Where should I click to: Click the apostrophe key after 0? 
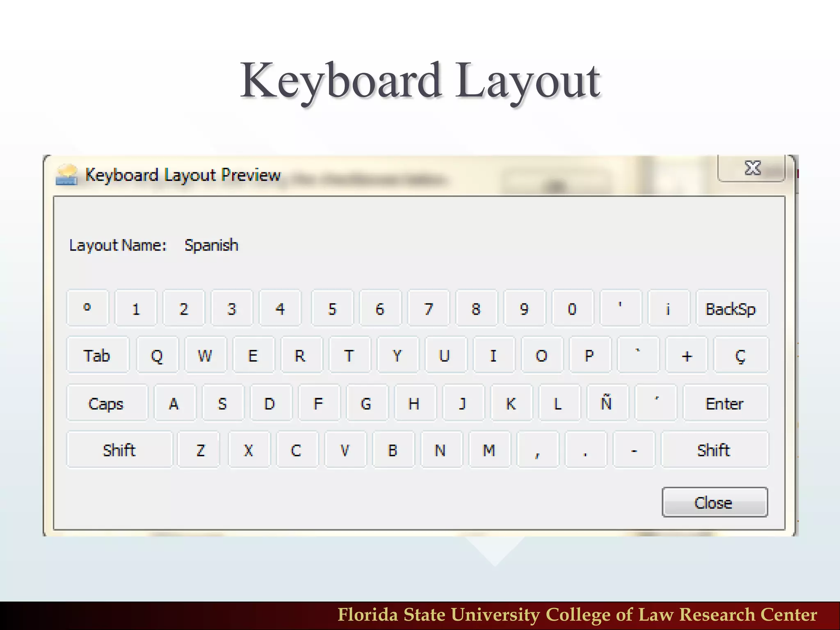pyautogui.click(x=621, y=308)
